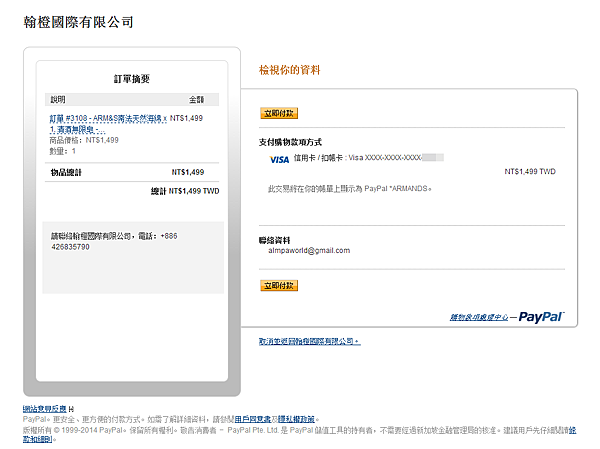Viewport: 600px width, 449px height.
Task: Click the lower 立即付款 pay now button
Action: [279, 286]
